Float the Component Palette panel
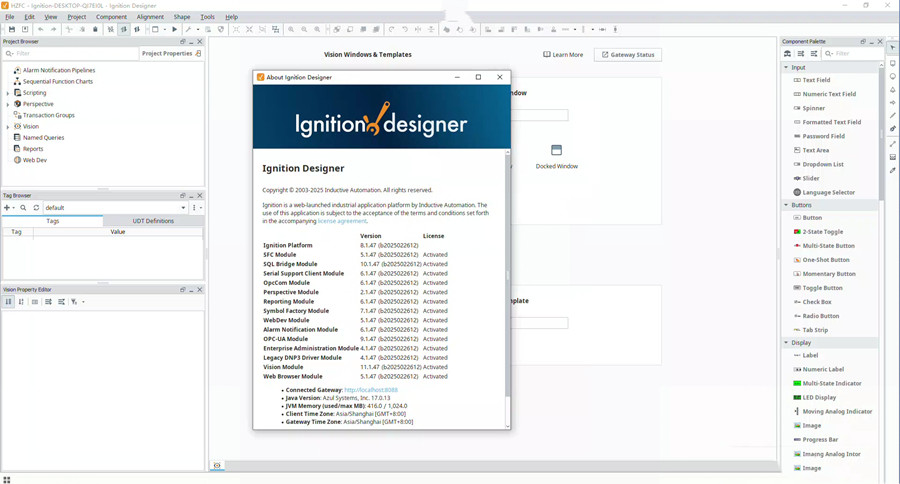This screenshot has height=484, width=900. pyautogui.click(x=863, y=41)
